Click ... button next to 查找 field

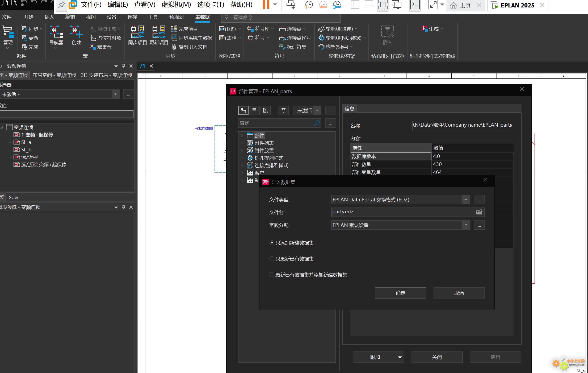[x=331, y=123]
